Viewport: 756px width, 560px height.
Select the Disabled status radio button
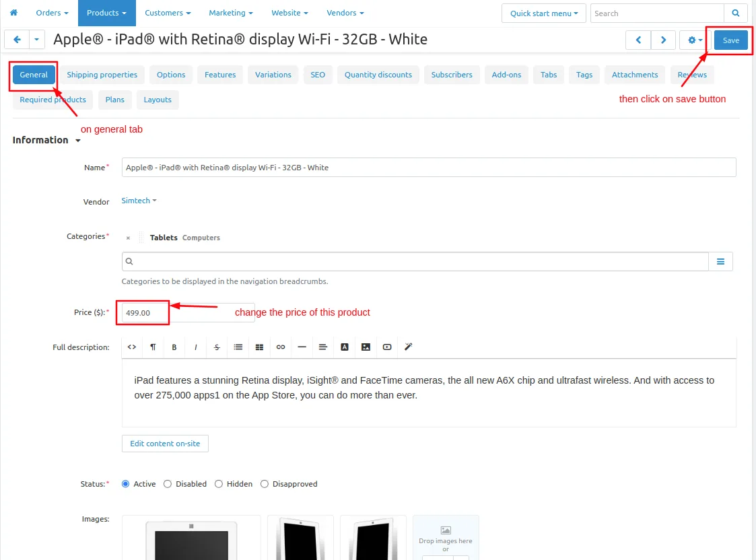pyautogui.click(x=168, y=484)
